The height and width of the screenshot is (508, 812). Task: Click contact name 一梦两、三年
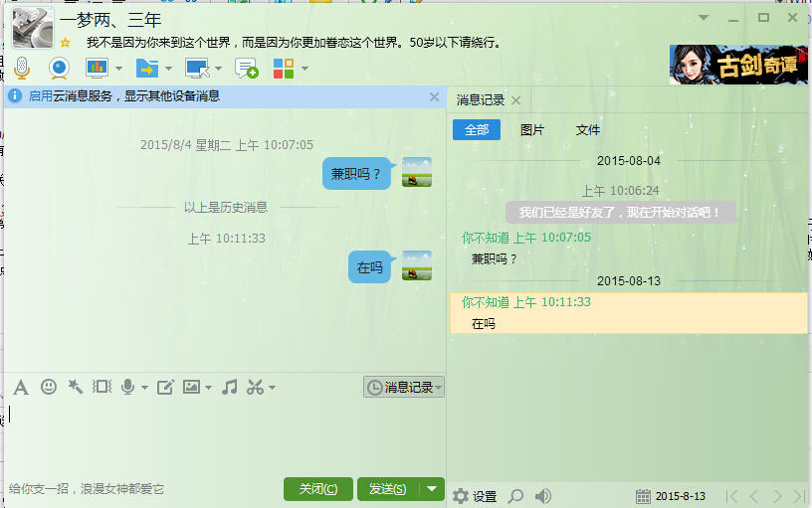110,20
